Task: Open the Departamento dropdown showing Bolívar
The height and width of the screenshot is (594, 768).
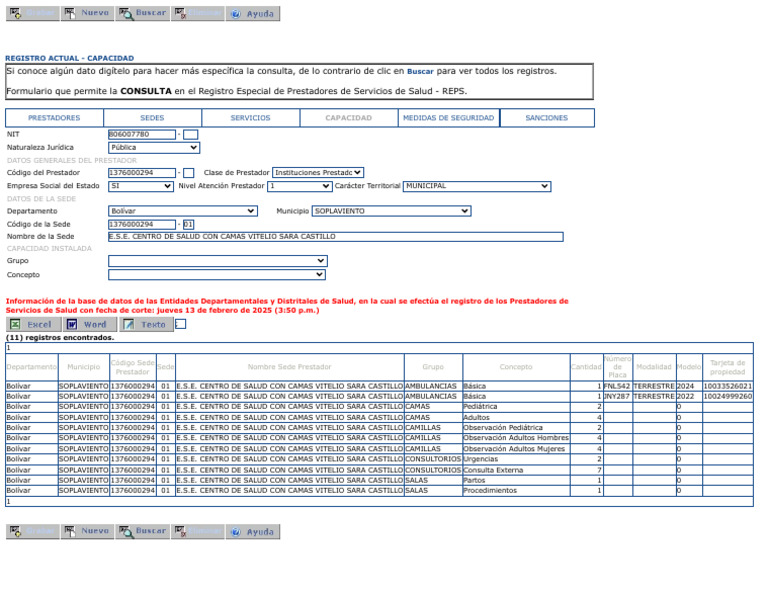Action: 183,211
